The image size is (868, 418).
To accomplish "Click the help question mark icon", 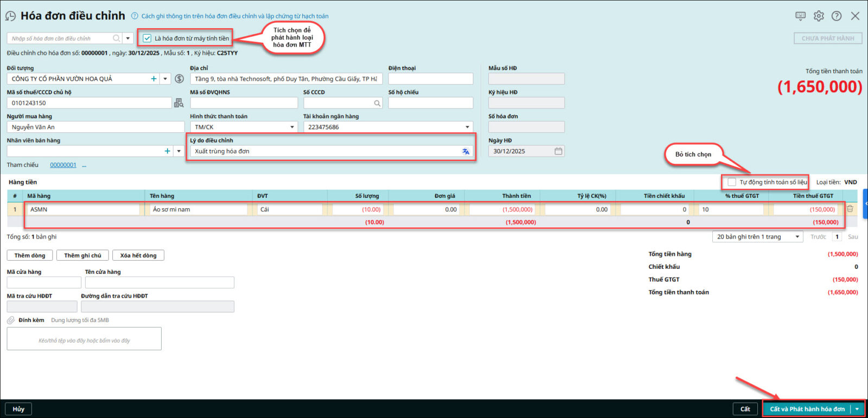I will click(837, 16).
